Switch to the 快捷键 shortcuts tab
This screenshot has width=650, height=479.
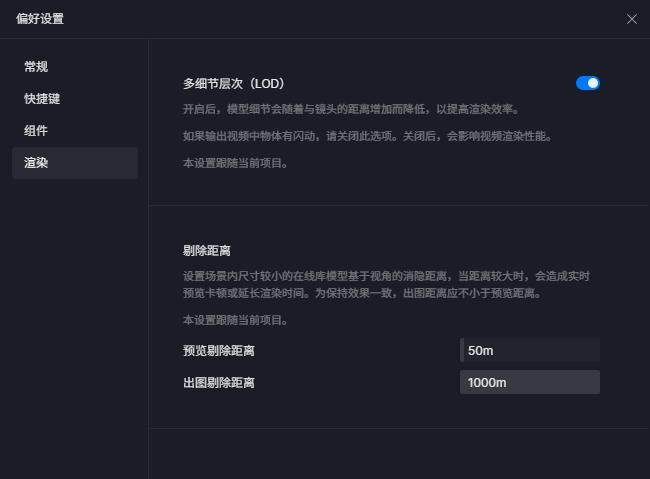pos(42,99)
